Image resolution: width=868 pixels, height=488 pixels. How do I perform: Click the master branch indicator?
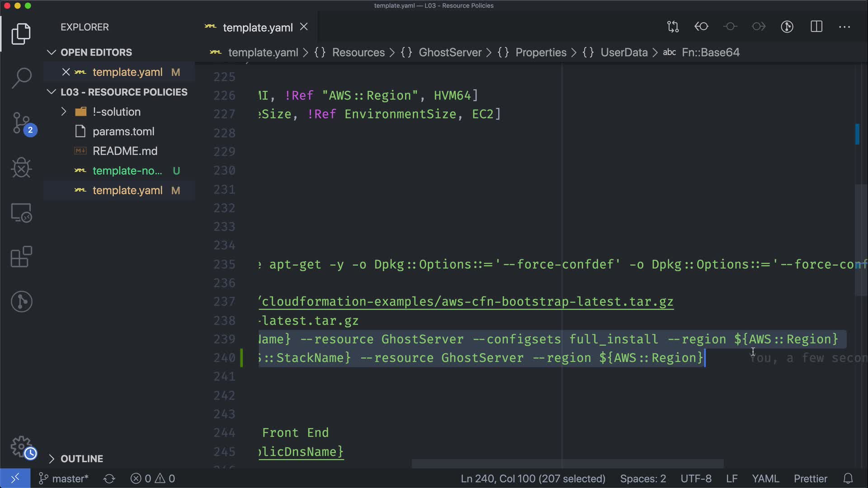tap(64, 479)
